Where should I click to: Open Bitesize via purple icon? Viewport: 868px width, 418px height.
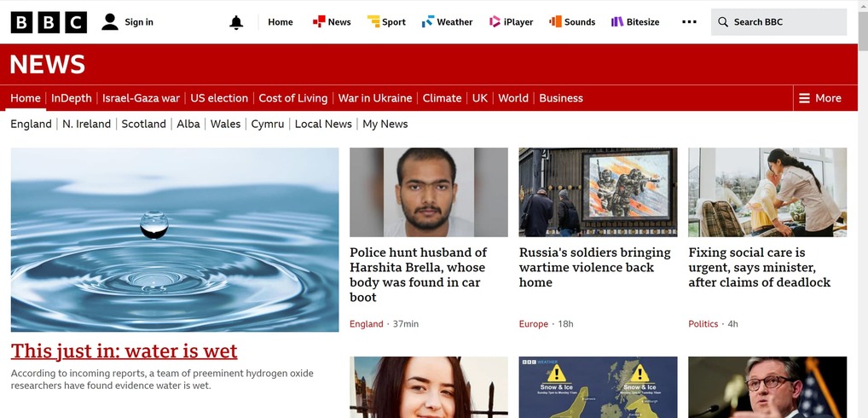pos(617,21)
